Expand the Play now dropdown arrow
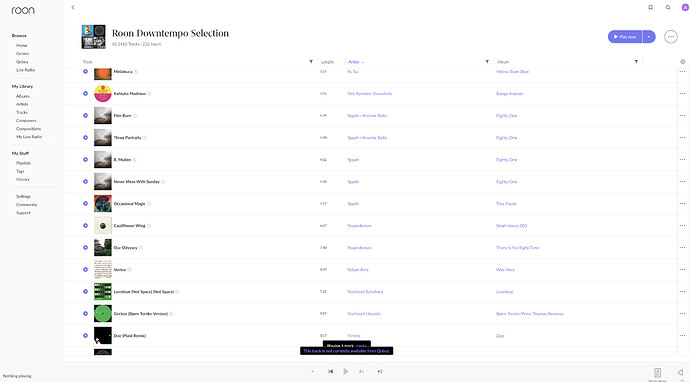 (649, 37)
